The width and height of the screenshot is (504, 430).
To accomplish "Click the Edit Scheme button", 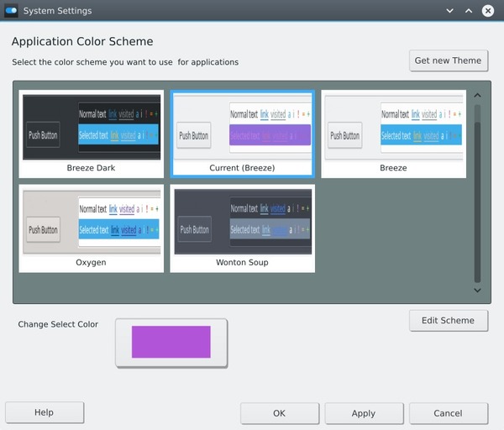I will (x=448, y=320).
